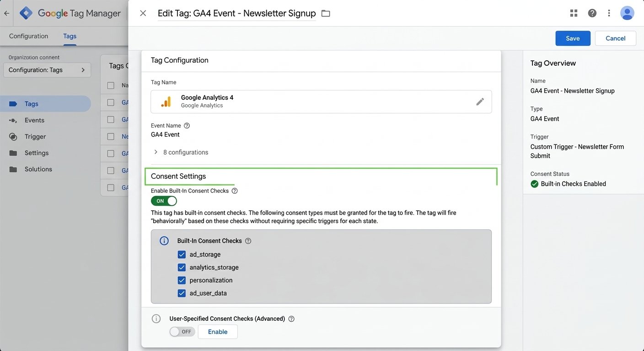
Task: Uncheck the ad_storage checkbox
Action: (182, 255)
